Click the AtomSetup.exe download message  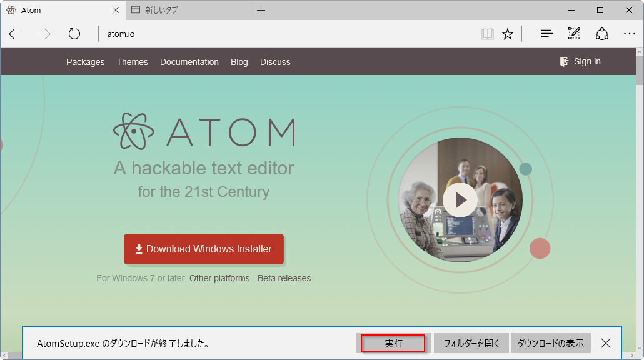coord(123,344)
